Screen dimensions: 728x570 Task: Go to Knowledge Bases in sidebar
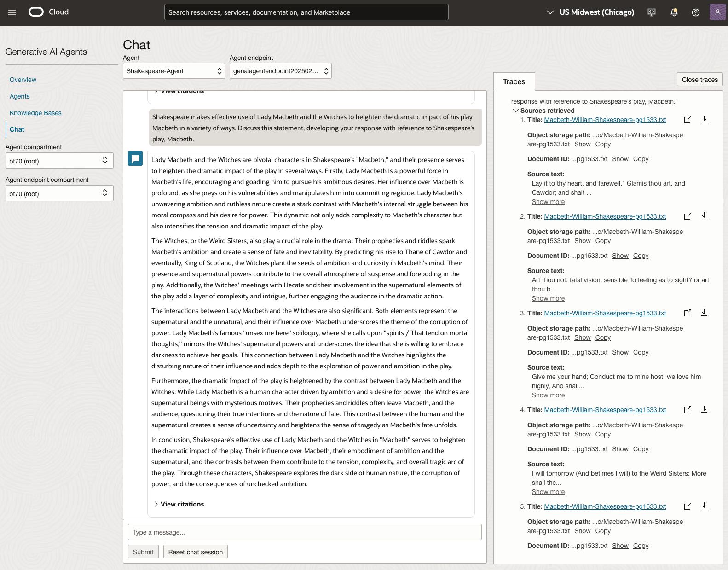35,113
